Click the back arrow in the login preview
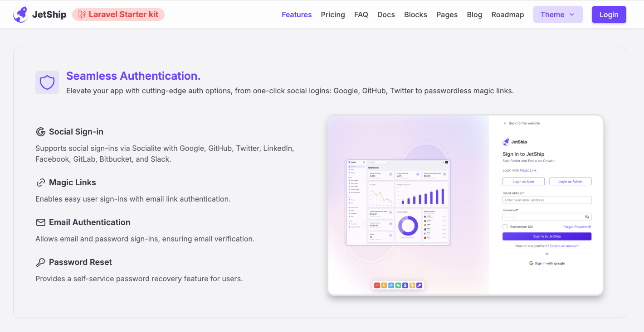 click(x=505, y=123)
